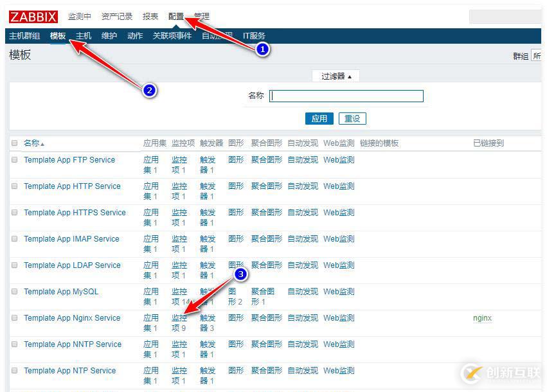This screenshot has height=392, width=547.
Task: Open 应用集 1 of NNTP Service
Action: click(150, 349)
